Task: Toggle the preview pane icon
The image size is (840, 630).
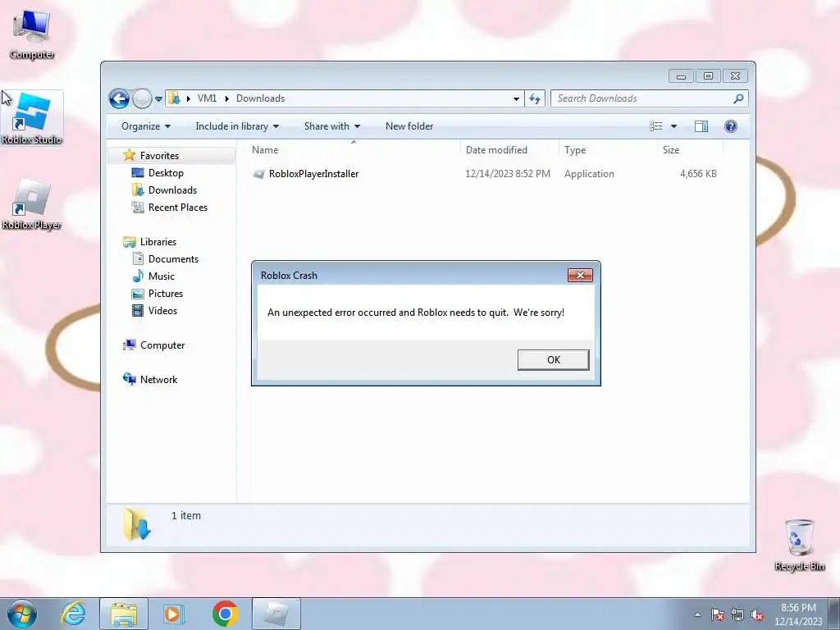Action: pyautogui.click(x=701, y=126)
